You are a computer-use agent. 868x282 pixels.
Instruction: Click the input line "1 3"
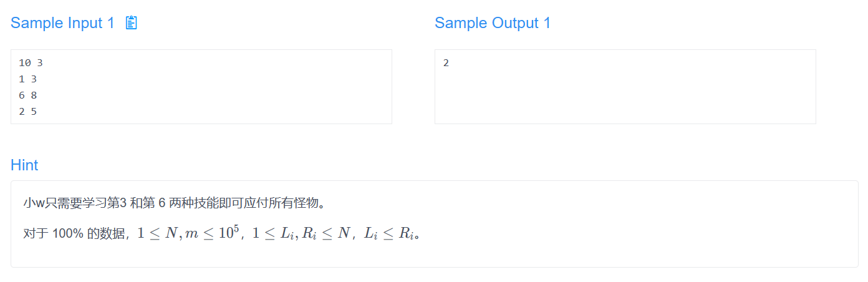(x=28, y=79)
